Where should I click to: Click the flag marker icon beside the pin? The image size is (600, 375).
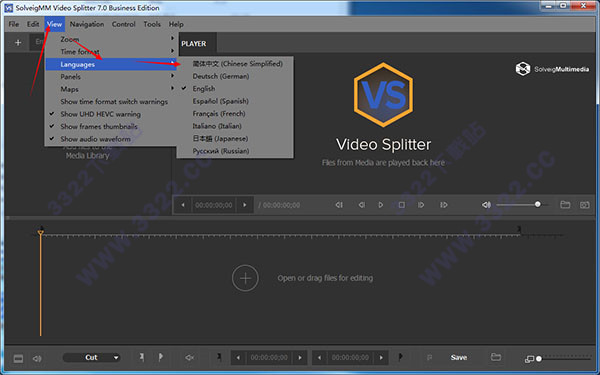pos(161,357)
